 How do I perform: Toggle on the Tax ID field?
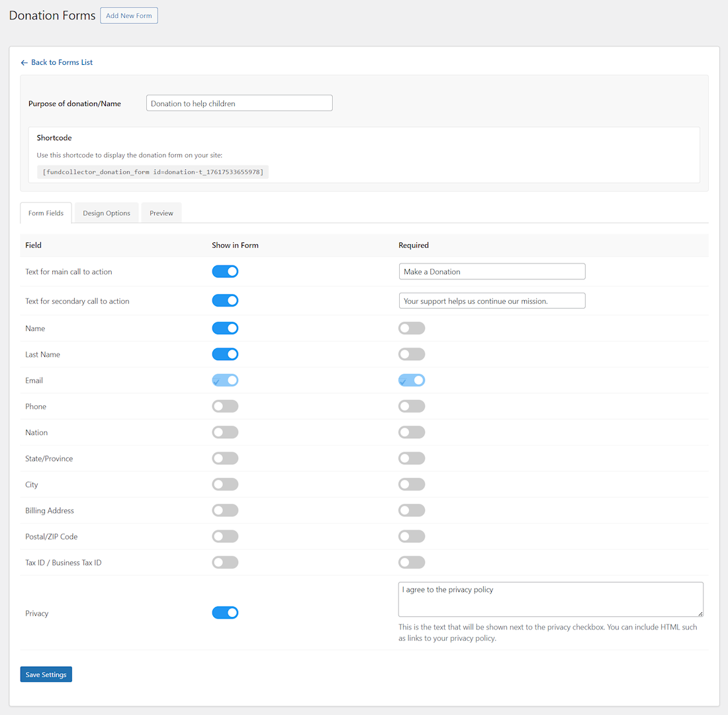pyautogui.click(x=225, y=562)
